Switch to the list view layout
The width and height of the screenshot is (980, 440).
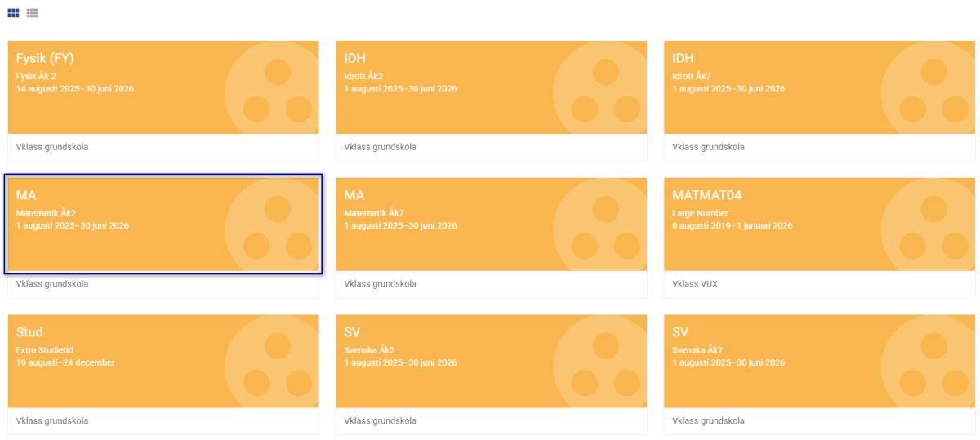[32, 13]
